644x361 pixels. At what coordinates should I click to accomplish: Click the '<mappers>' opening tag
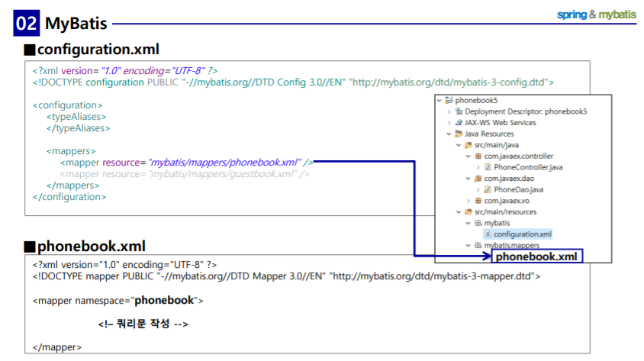71,151
